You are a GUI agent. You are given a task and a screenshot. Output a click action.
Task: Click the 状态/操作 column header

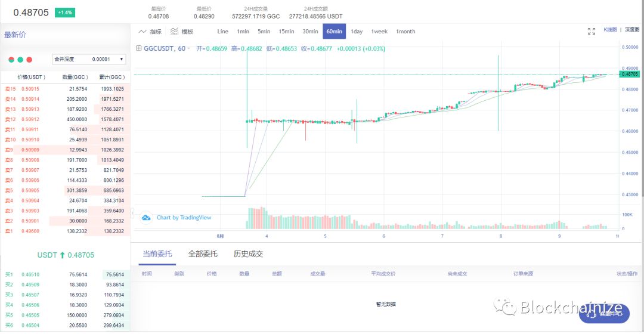pyautogui.click(x=627, y=274)
